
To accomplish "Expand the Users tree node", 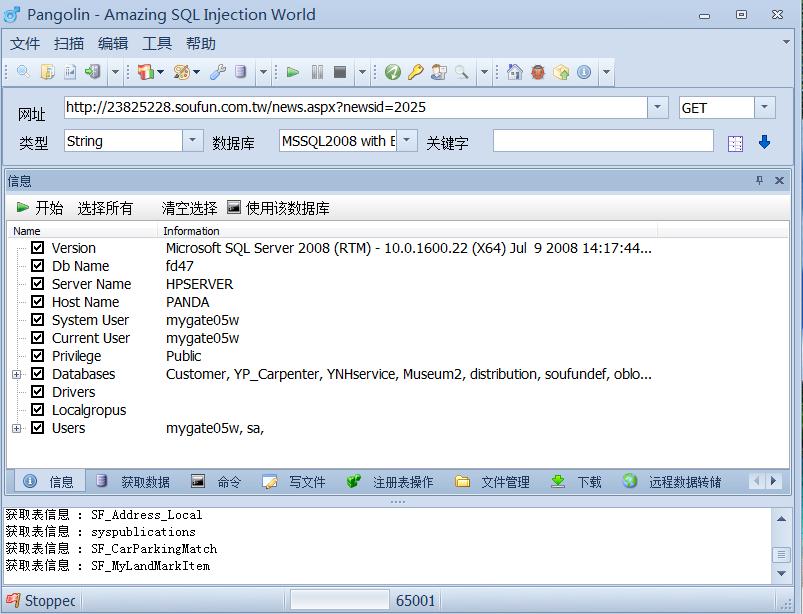I will (17, 428).
